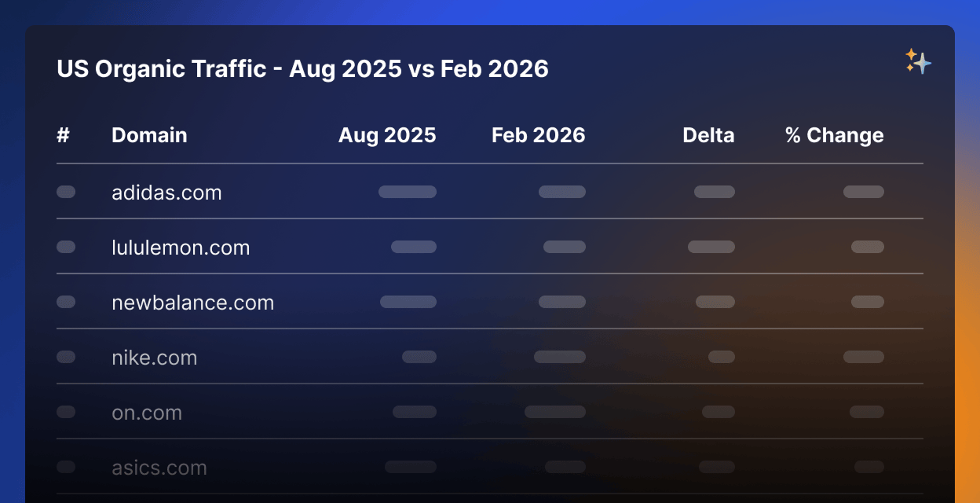Click the Feb 2026 column header
The image size is (980, 503).
pyautogui.click(x=538, y=135)
